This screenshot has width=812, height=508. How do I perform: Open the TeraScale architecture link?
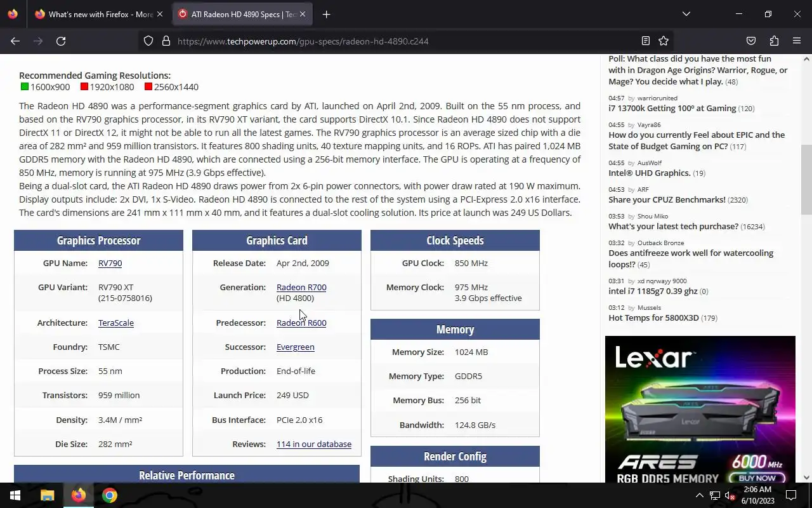(116, 323)
